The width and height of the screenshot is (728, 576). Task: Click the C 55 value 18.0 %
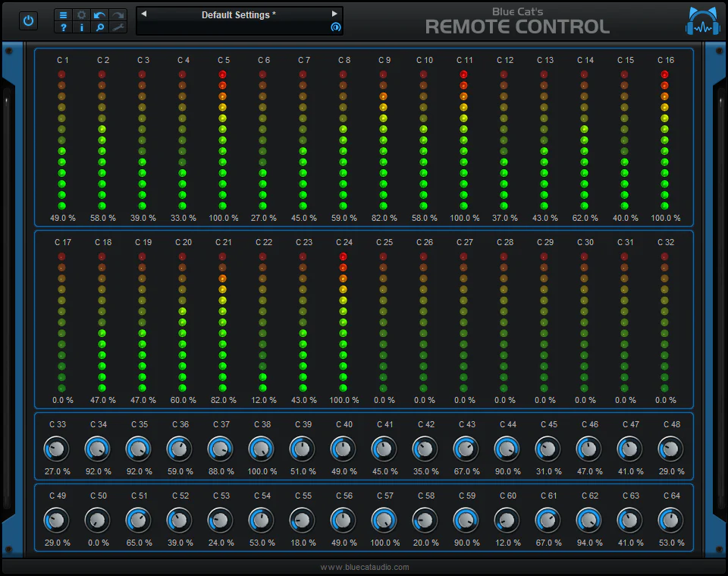pyautogui.click(x=303, y=543)
